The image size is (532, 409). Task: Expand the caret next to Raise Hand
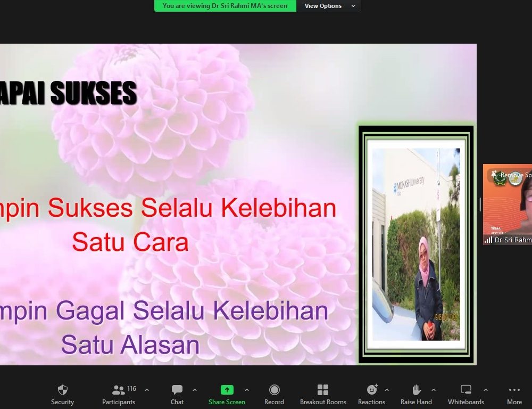(x=434, y=390)
